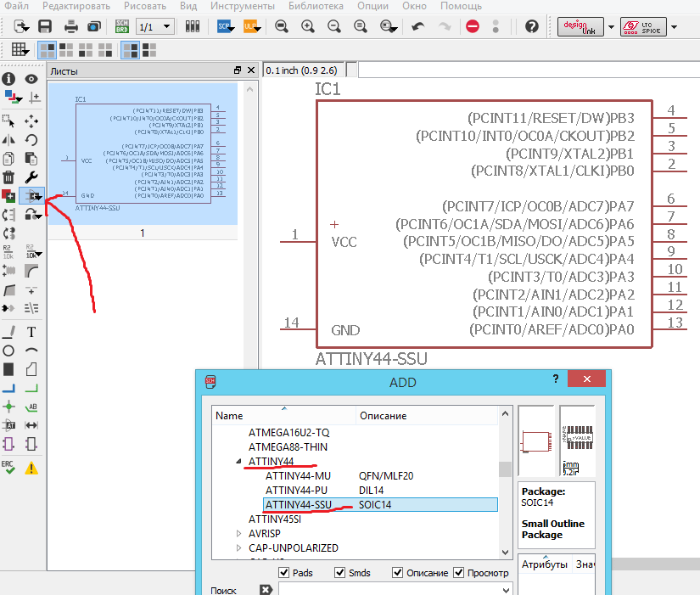700x595 pixels.
Task: Toggle the Описание checkbox
Action: 397,572
